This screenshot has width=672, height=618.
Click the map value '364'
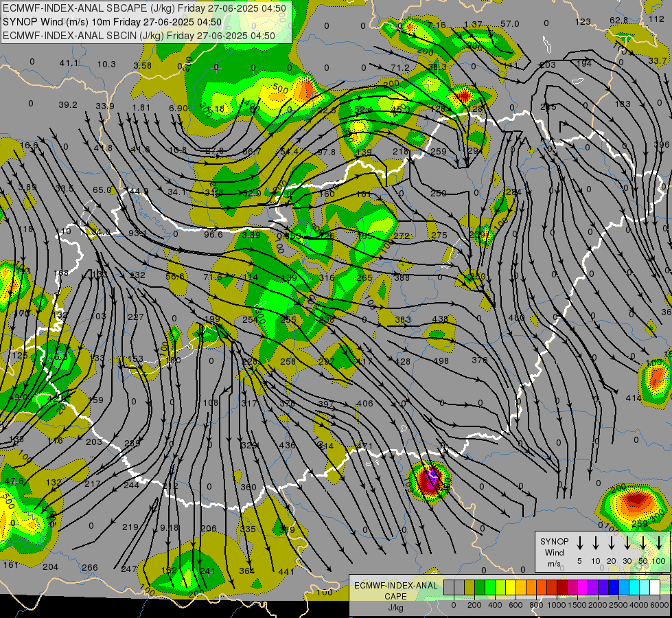(x=246, y=571)
